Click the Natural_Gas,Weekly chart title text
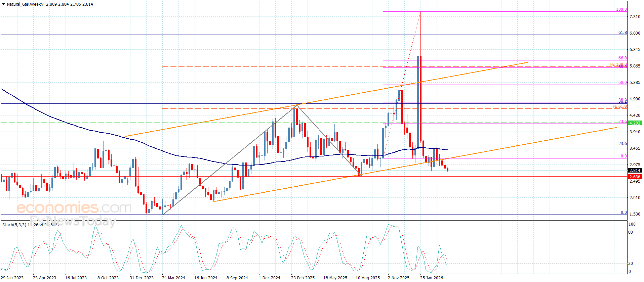Viewport: 644px width, 282px height. (25, 4)
